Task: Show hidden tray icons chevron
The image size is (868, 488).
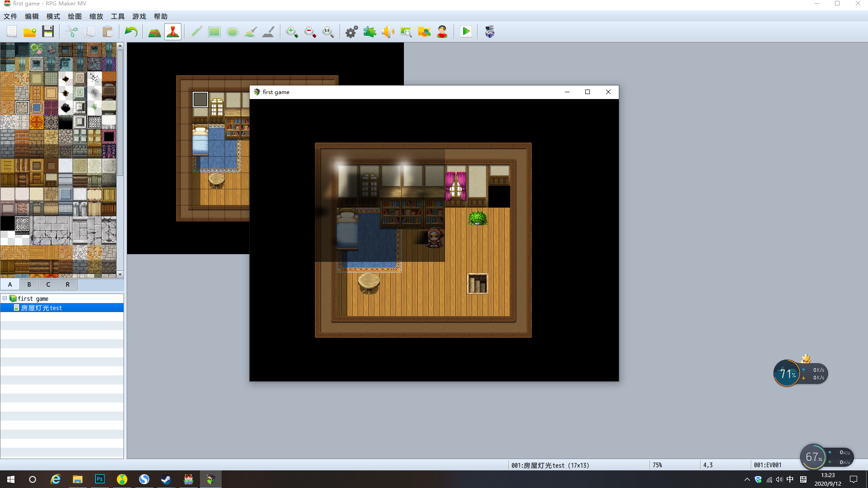Action: (x=747, y=479)
